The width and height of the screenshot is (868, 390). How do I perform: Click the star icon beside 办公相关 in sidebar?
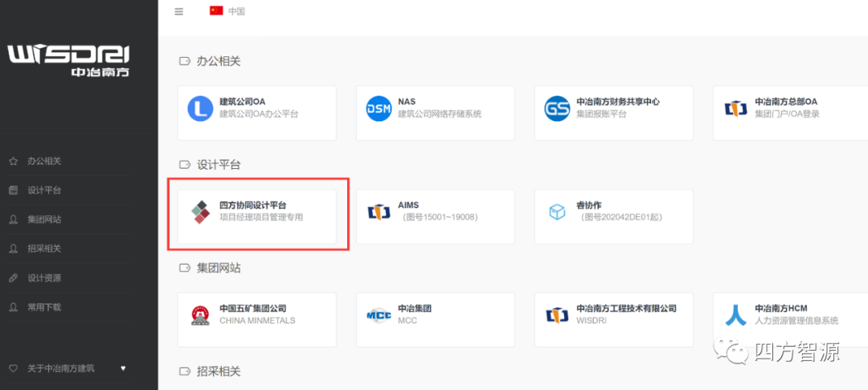tap(14, 161)
